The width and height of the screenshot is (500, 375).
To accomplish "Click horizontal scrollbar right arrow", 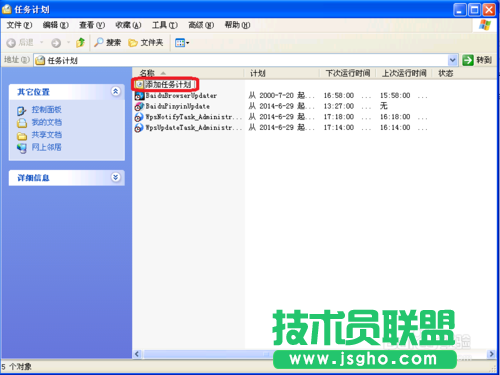I will 491,354.
